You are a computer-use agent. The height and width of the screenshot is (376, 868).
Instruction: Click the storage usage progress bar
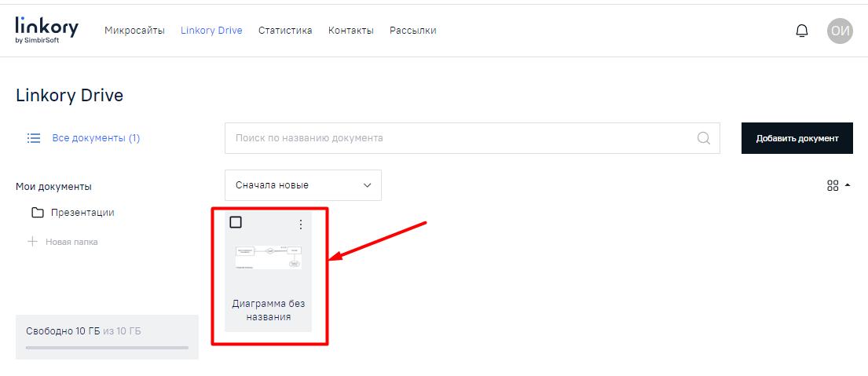point(107,347)
